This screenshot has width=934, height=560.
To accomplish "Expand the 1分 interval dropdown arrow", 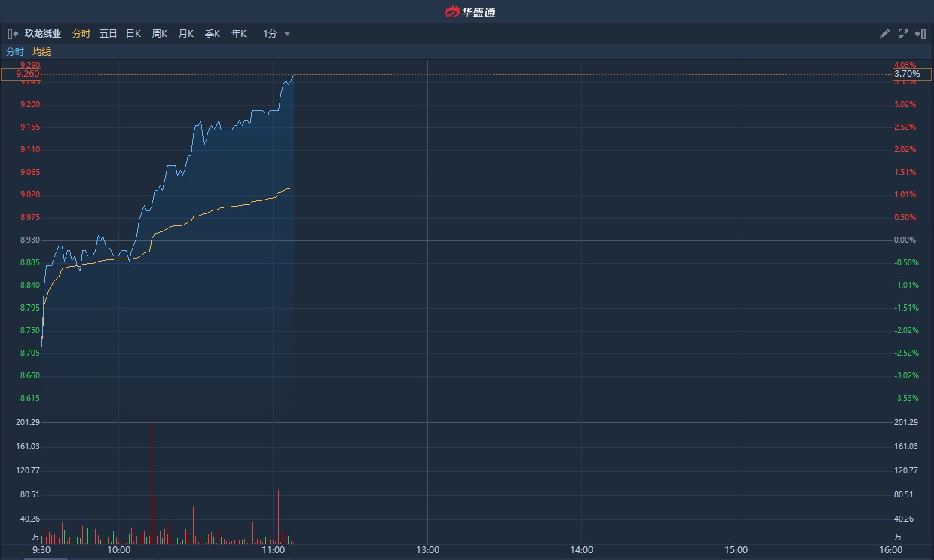I will pyautogui.click(x=287, y=34).
